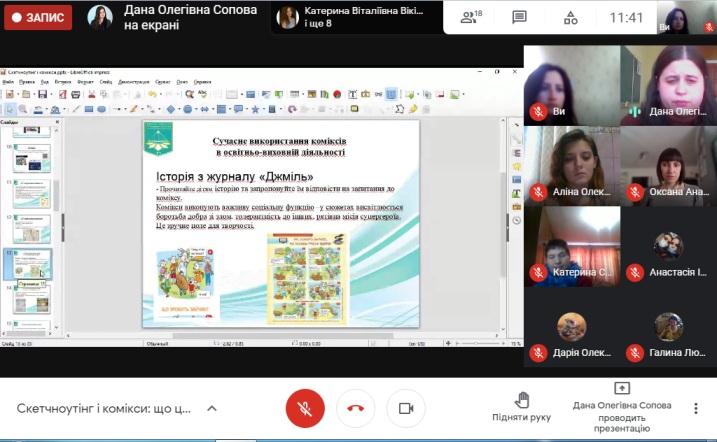Select Дана Олегі... video tile
The height and width of the screenshot is (442, 717).
pos(668,85)
